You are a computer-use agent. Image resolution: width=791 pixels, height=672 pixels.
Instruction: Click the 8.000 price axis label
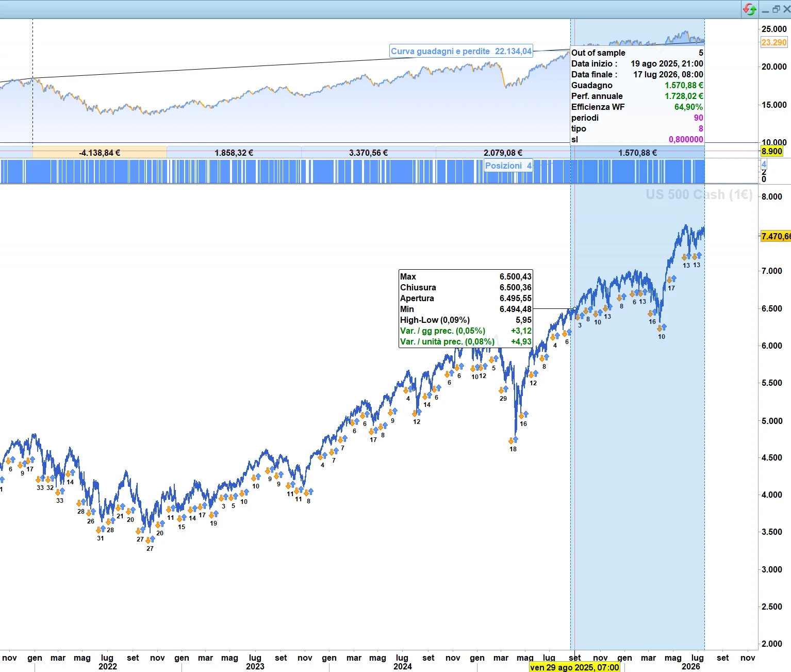pyautogui.click(x=771, y=196)
